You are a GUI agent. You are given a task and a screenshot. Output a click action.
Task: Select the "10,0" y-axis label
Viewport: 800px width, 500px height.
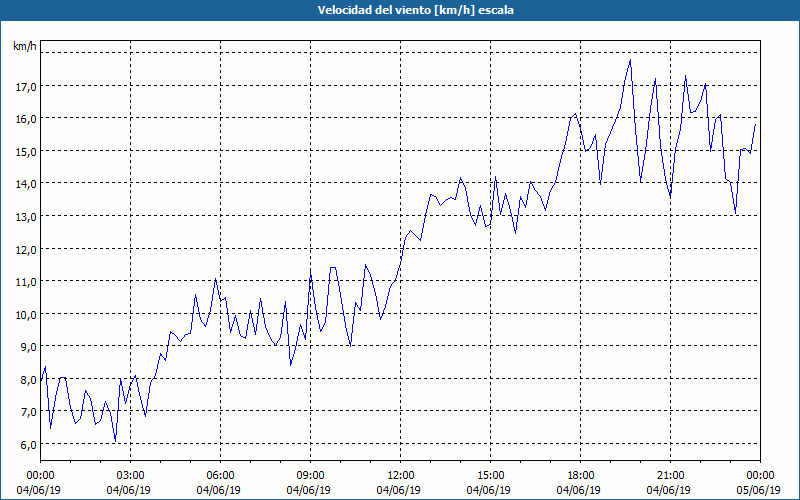coord(26,314)
